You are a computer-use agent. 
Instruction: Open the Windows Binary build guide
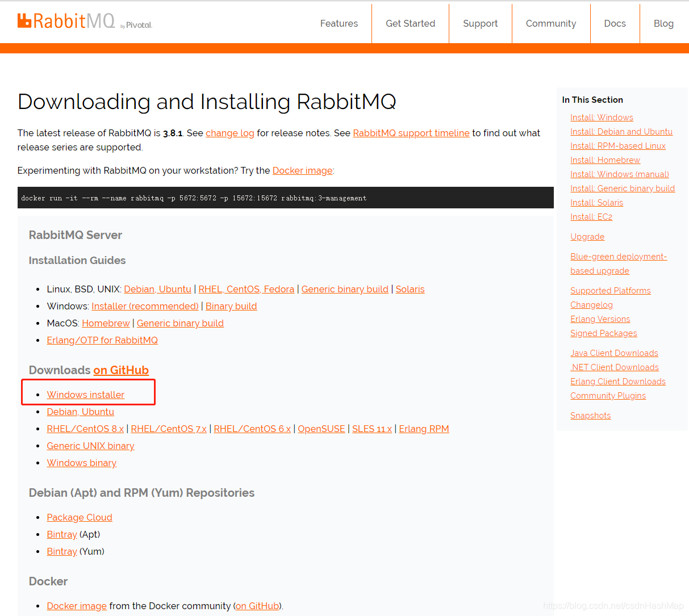pos(231,306)
